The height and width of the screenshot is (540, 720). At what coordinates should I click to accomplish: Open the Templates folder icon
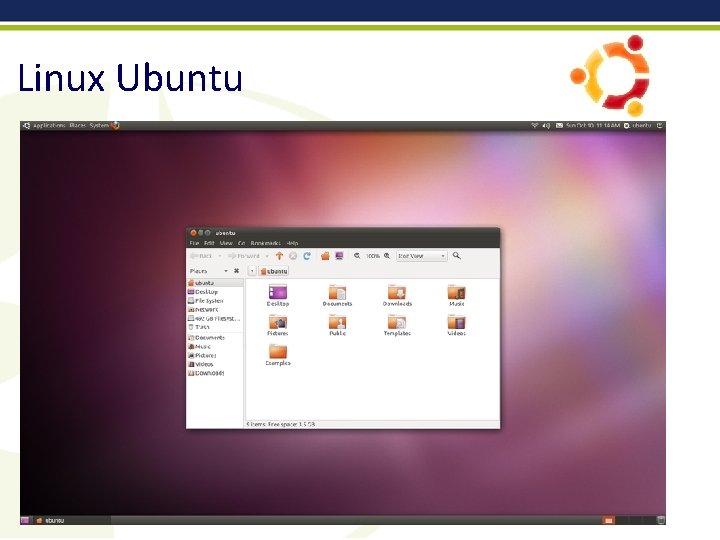[x=397, y=322]
